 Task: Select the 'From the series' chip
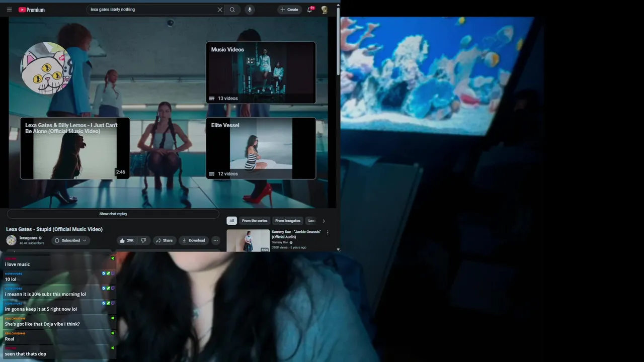tap(255, 221)
